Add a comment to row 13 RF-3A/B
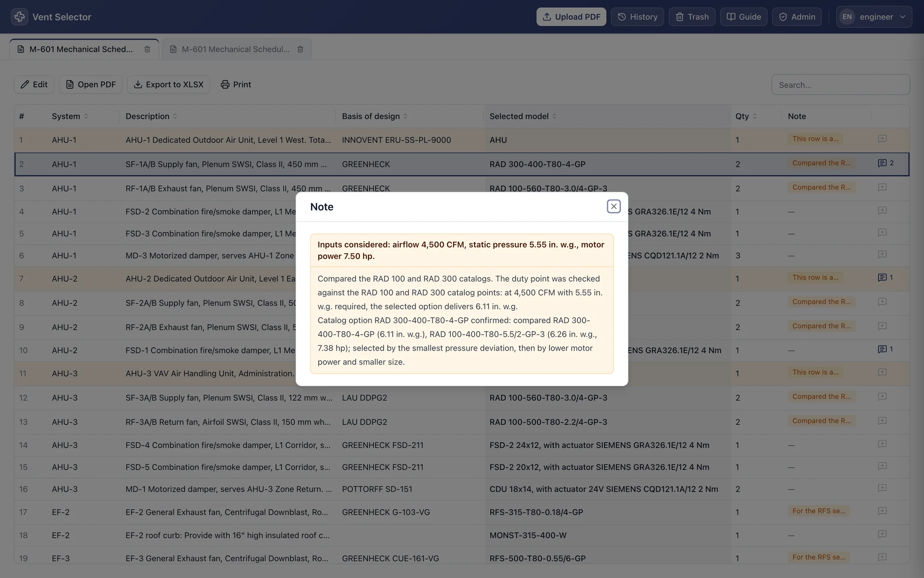The height and width of the screenshot is (578, 924). click(882, 421)
